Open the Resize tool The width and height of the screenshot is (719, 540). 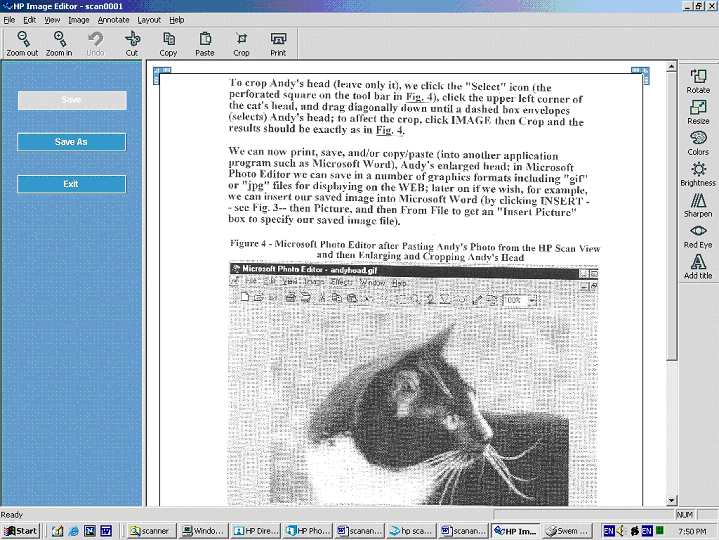698,112
